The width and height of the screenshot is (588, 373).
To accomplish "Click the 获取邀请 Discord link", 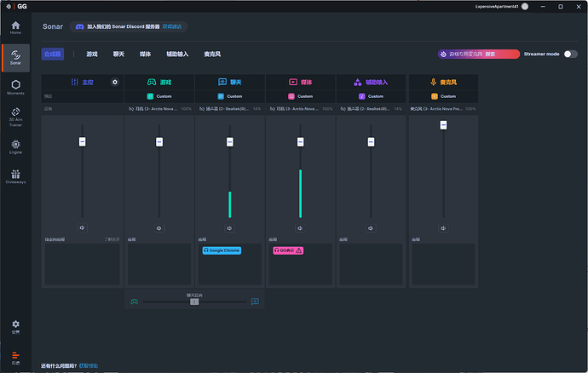I will (172, 26).
